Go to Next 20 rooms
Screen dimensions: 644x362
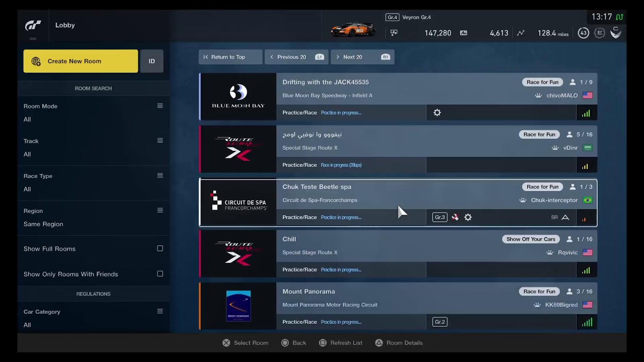[362, 57]
